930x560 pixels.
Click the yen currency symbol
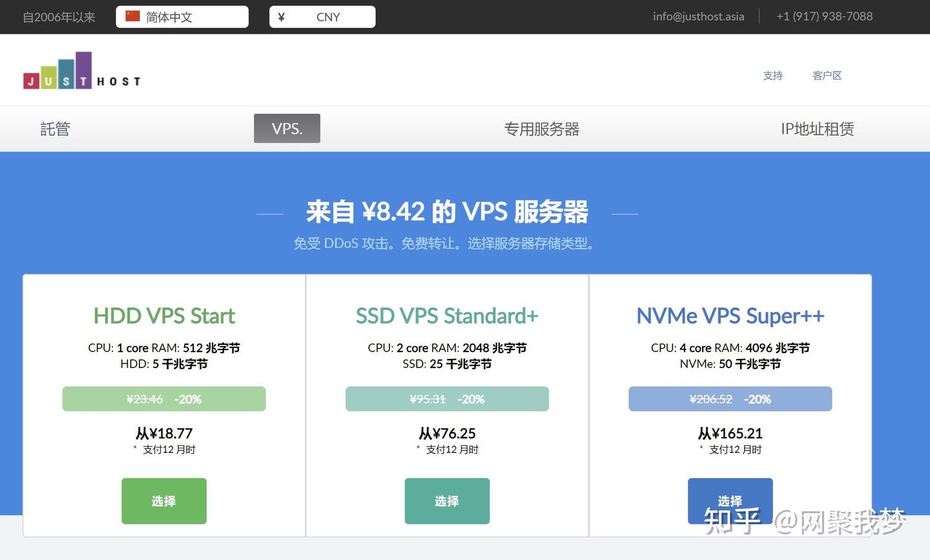281,17
